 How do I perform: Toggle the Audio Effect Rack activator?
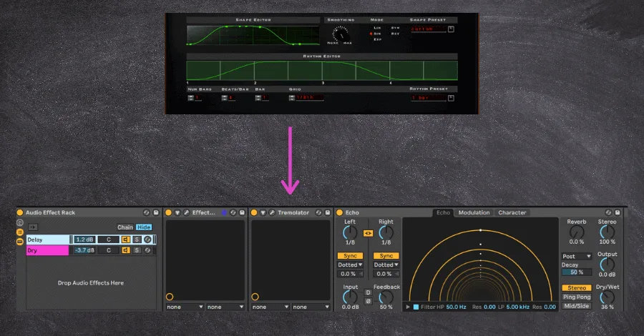(x=20, y=212)
